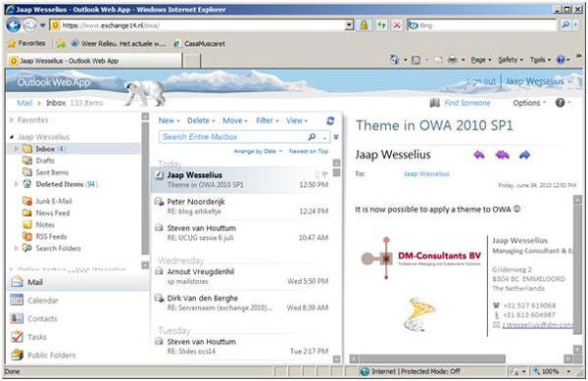Click the Forward arrow icon
Screen dimensions: 588x381
(524, 155)
